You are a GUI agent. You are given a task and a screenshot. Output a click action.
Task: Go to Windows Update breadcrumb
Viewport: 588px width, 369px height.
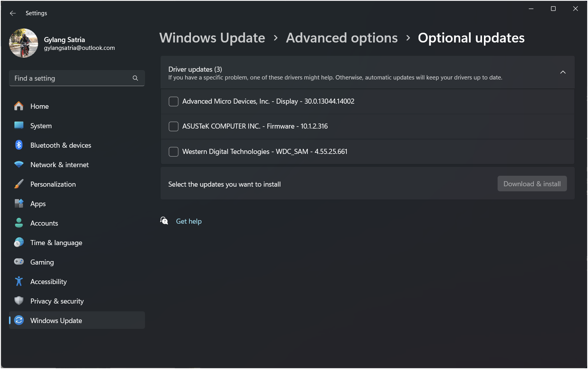click(x=212, y=38)
